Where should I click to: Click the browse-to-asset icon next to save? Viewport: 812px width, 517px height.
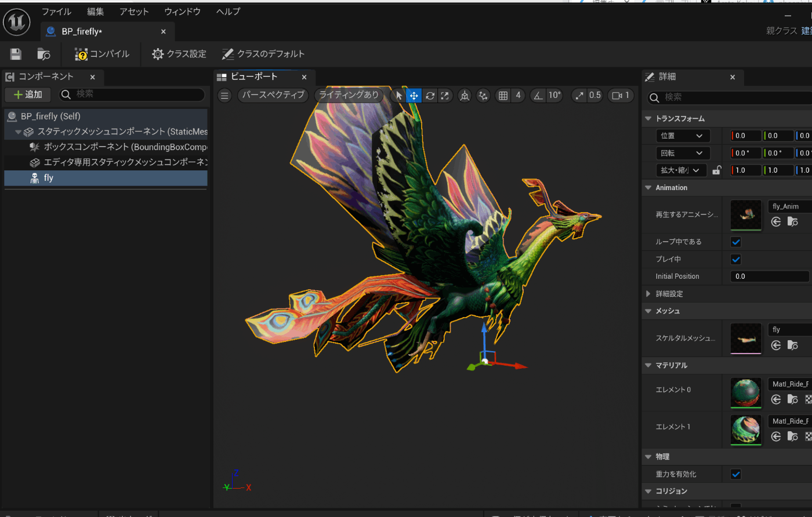[43, 54]
